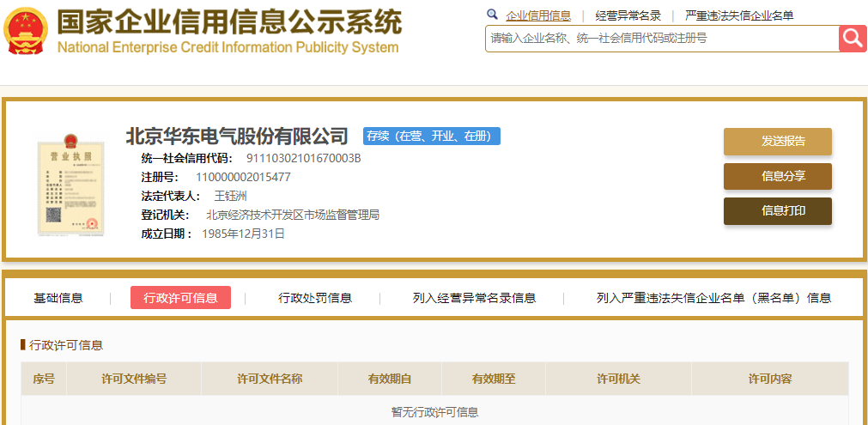Viewport: 868px width, 425px height.
Task: Select the 企业信用信息 search category
Action: click(x=538, y=15)
